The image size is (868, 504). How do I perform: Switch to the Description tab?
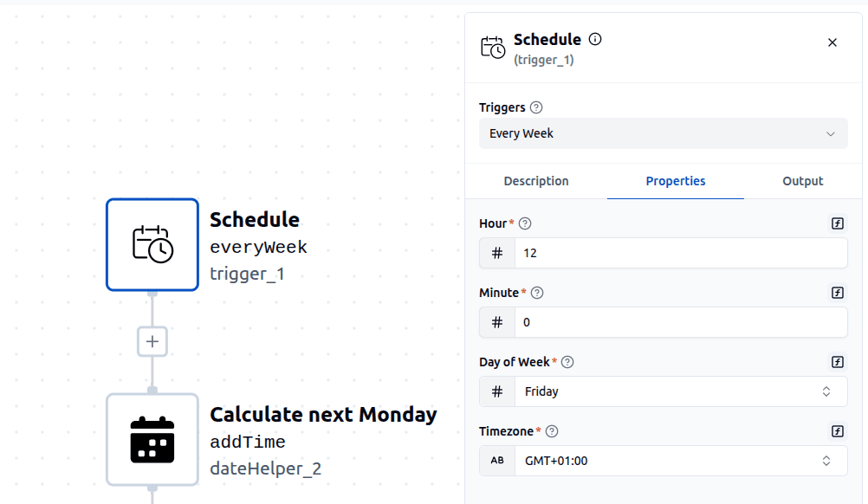pos(535,181)
